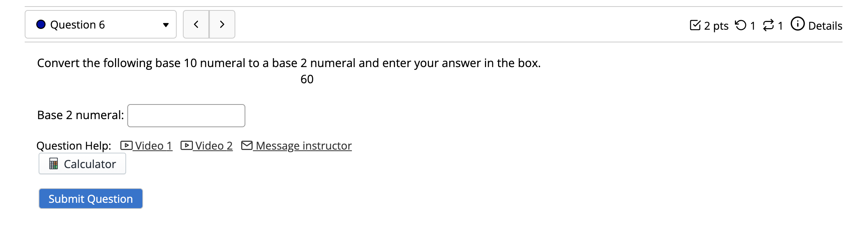
Task: Open the Video 2 play icon
Action: pyautogui.click(x=187, y=146)
